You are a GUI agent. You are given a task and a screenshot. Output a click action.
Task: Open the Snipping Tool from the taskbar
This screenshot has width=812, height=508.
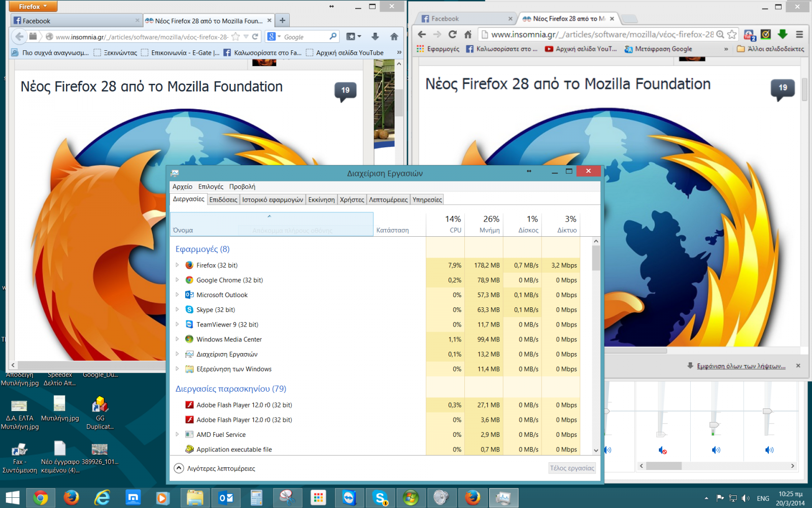(x=287, y=498)
